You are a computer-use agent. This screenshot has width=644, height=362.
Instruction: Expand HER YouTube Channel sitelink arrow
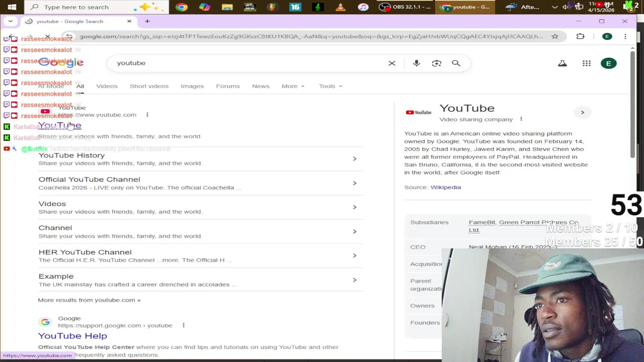[355, 255]
